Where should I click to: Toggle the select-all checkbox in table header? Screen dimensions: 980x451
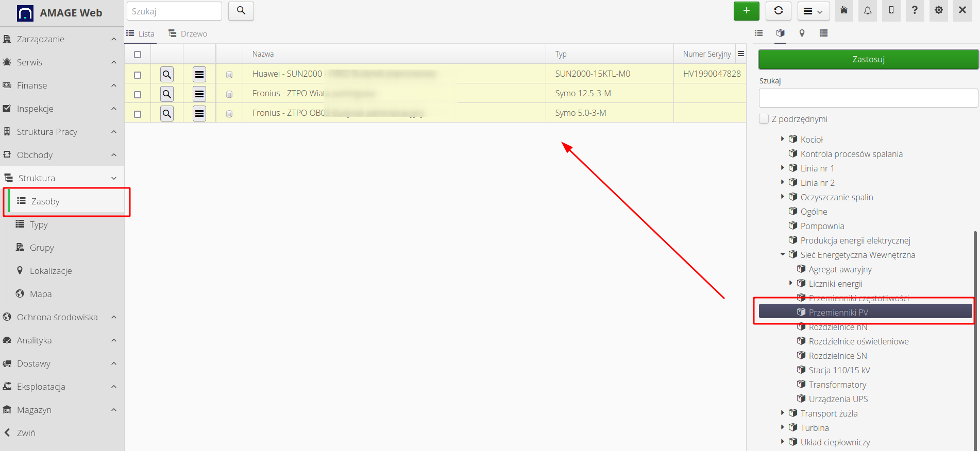[138, 55]
